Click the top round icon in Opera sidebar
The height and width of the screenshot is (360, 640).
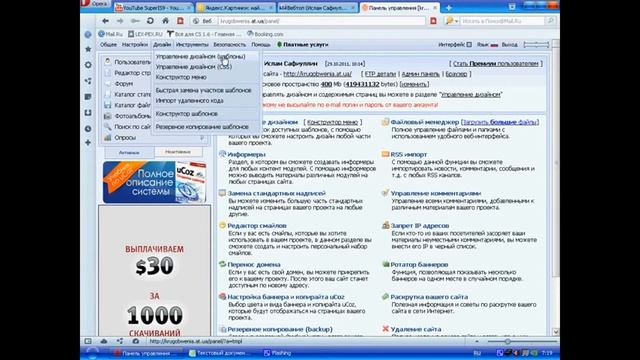(88, 35)
